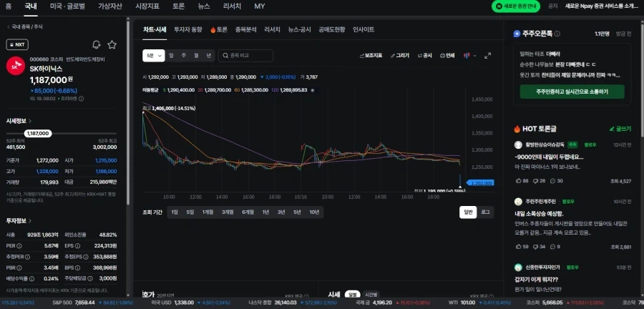Show 추정PER info tooltip
The width and height of the screenshot is (644, 309).
point(27,257)
